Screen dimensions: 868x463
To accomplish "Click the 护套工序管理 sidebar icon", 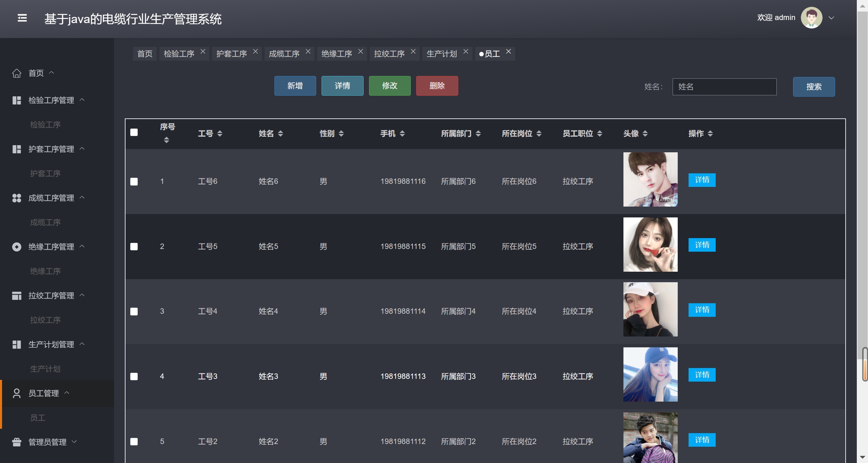I will [x=17, y=149].
